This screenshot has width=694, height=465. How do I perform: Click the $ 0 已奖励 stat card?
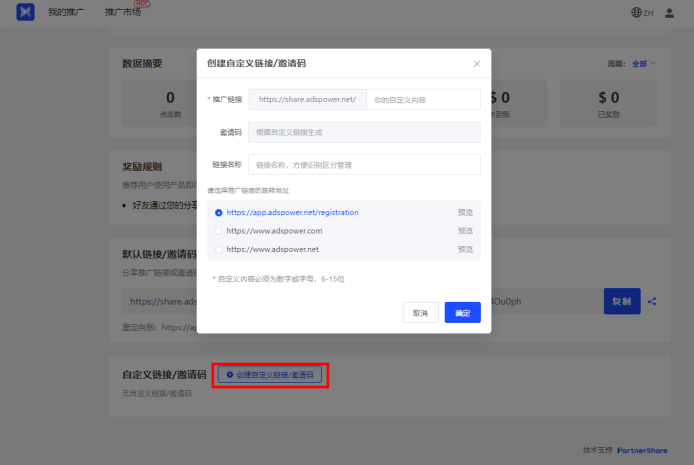point(609,104)
